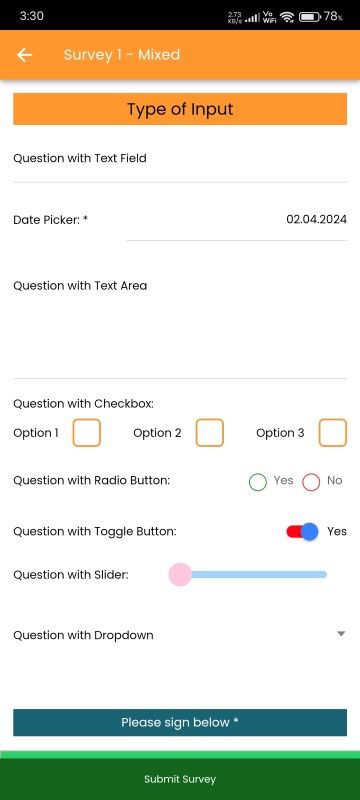The image size is (360, 800).
Task: Click the pink slider thumb
Action: pyautogui.click(x=180, y=574)
